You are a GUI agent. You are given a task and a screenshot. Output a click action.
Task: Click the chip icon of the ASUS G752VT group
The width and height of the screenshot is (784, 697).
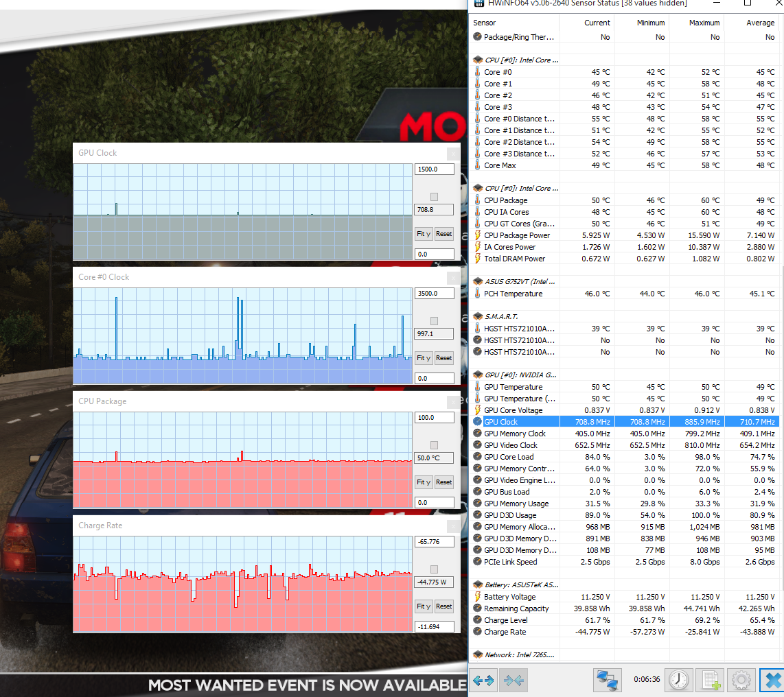point(478,282)
